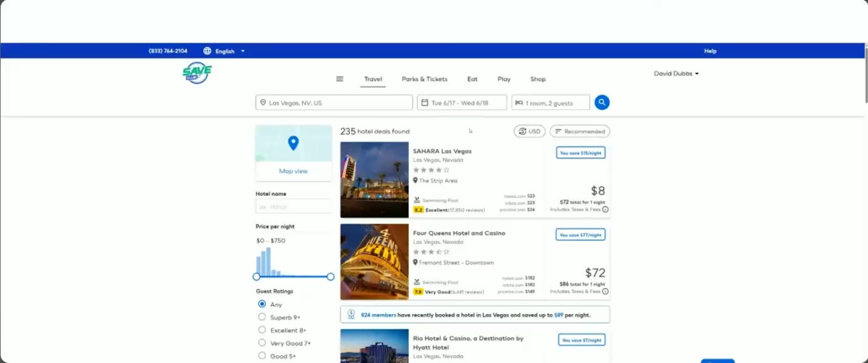Screen dimensions: 868x363
Task: Click the Hotel name input field
Action: click(x=294, y=207)
